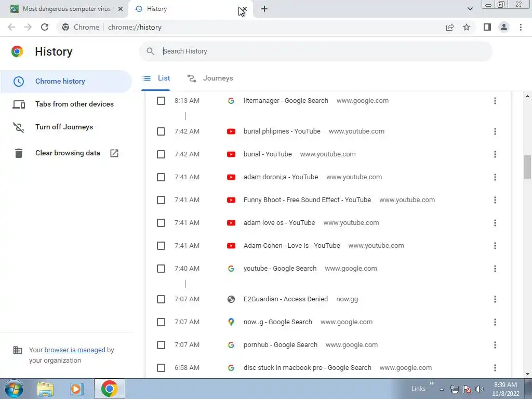Click the Tabs from other devices icon

click(x=19, y=104)
